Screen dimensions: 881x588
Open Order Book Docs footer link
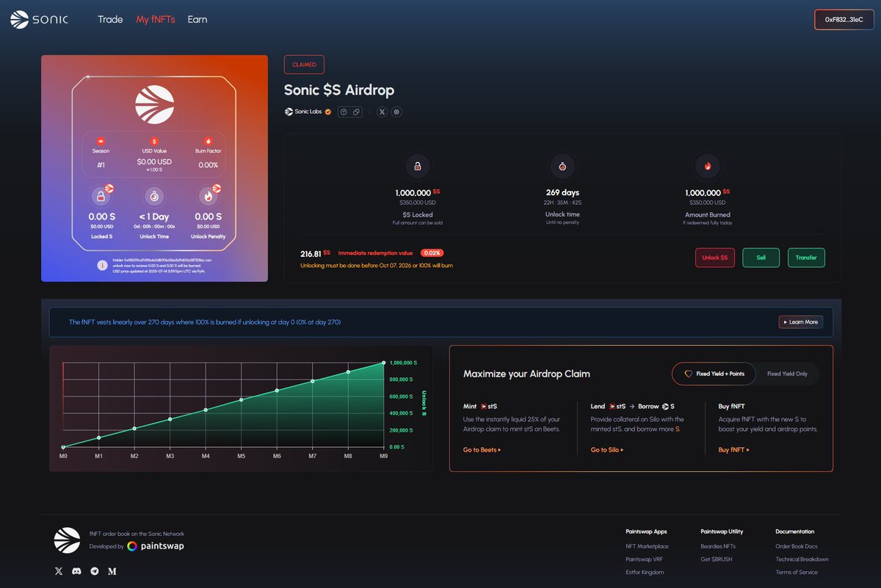(797, 546)
